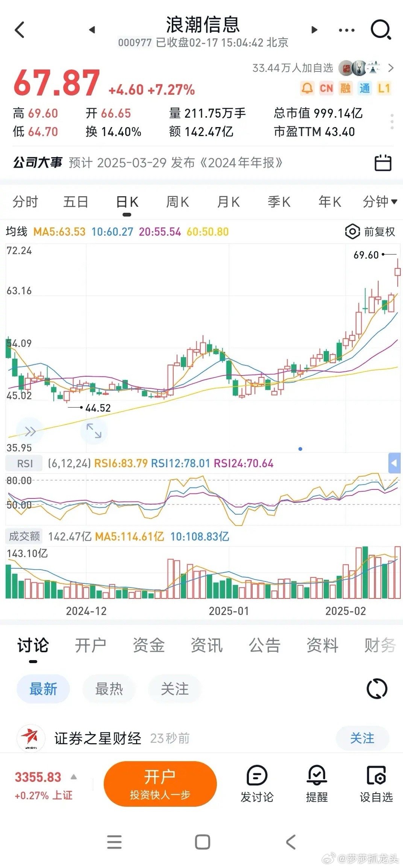Select the 周K weekly candlestick tab
Screen dimensions: 403x868
click(177, 202)
